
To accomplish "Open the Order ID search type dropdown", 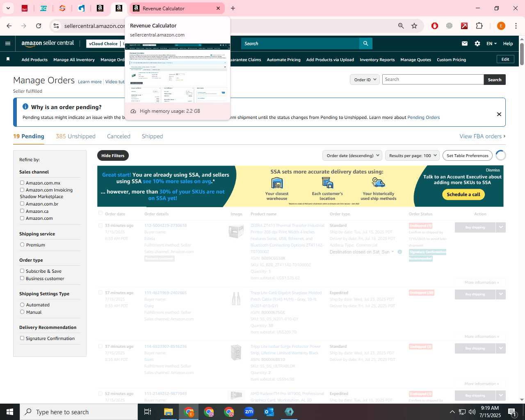I will (365, 80).
